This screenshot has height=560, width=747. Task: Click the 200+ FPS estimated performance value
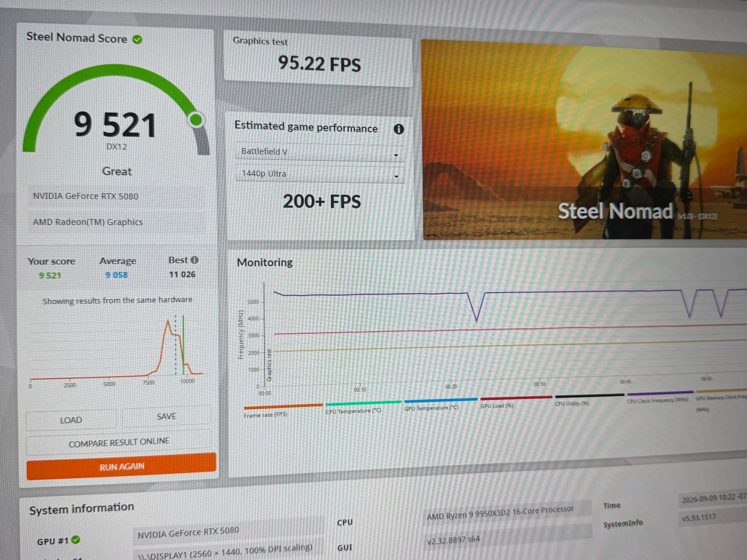[322, 202]
